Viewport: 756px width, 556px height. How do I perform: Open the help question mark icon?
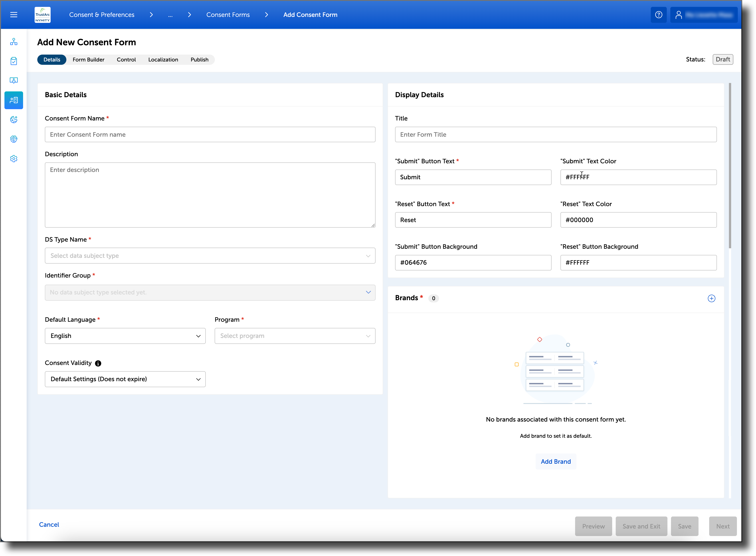click(659, 14)
